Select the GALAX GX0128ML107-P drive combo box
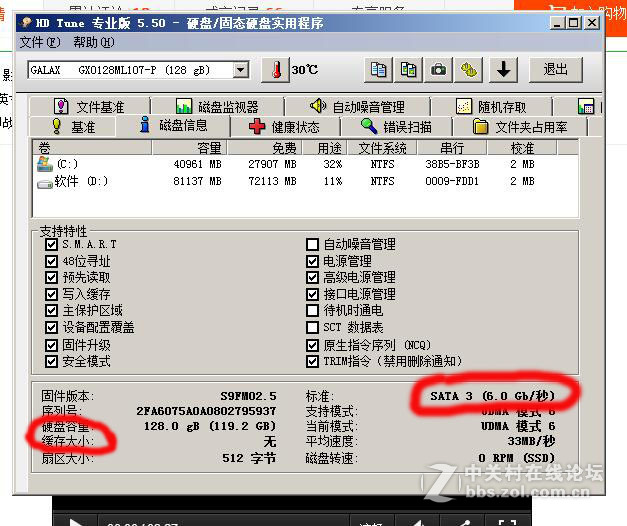The width and height of the screenshot is (627, 526). (138, 70)
